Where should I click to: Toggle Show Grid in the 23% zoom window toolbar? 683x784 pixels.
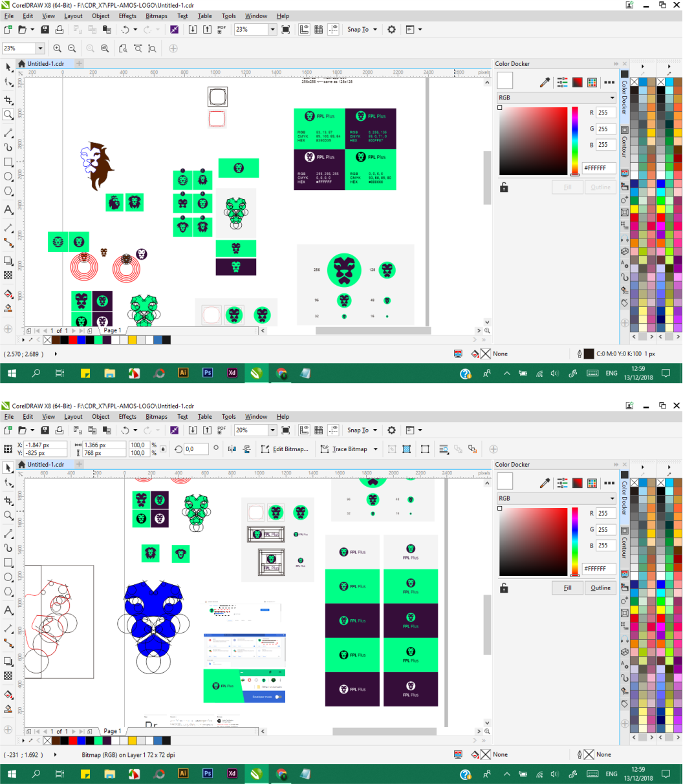pyautogui.click(x=319, y=30)
